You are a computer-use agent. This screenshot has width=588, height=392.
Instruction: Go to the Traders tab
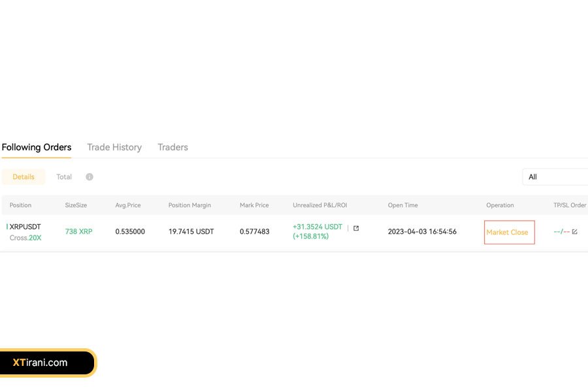coord(172,148)
